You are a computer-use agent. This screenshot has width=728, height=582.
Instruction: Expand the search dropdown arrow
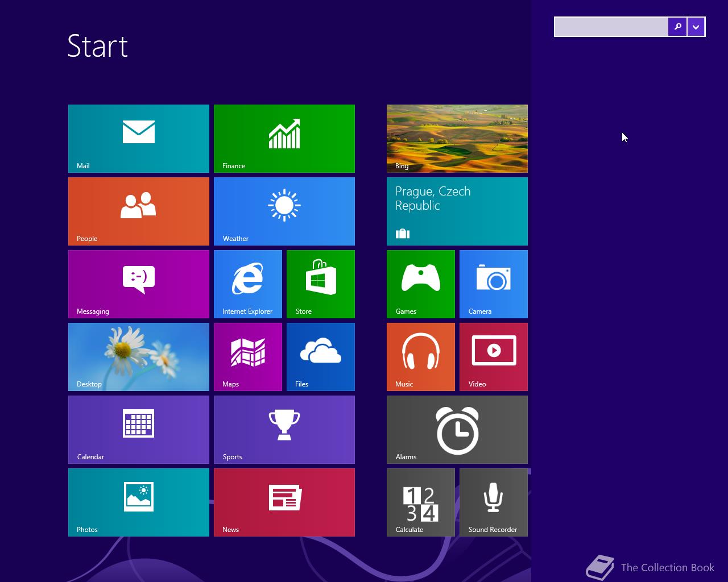click(x=696, y=27)
